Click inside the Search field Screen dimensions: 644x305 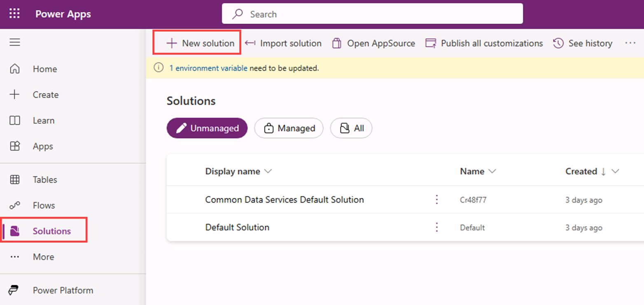[372, 14]
